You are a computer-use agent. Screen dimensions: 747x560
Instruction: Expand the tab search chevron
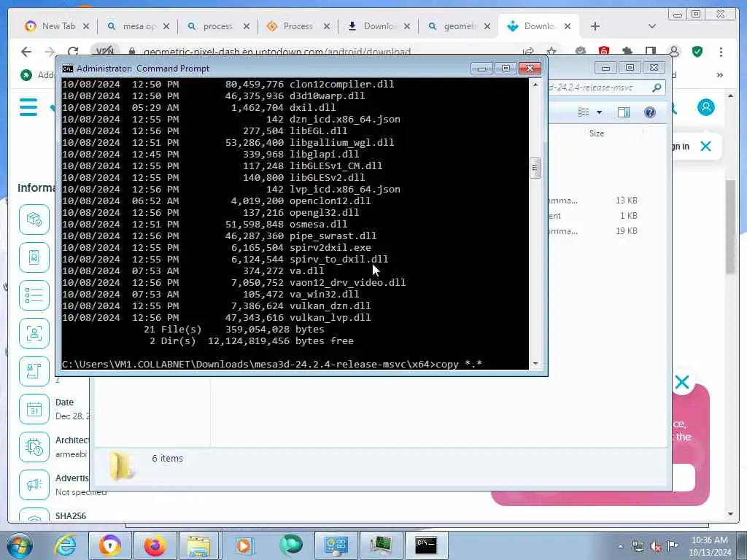(x=652, y=26)
